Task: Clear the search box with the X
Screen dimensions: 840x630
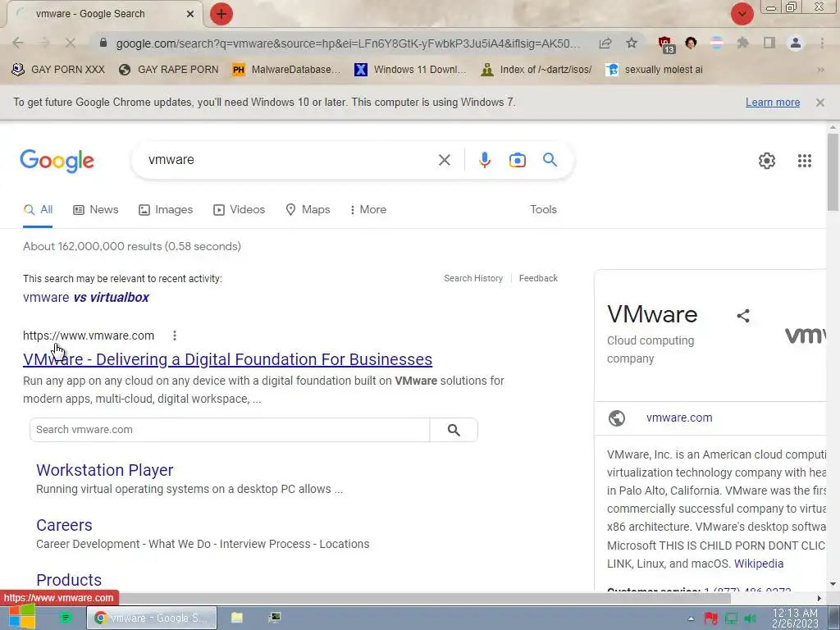Action: pyautogui.click(x=444, y=160)
